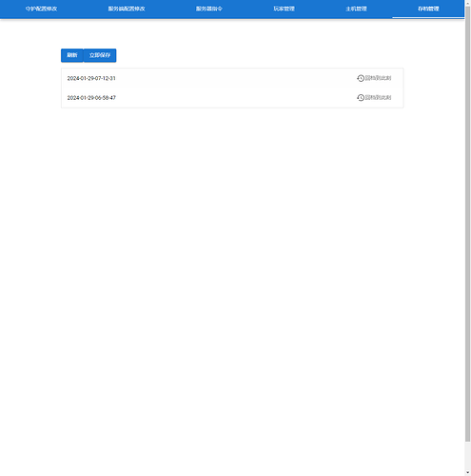Switch to the 主机管理 tab

356,9
